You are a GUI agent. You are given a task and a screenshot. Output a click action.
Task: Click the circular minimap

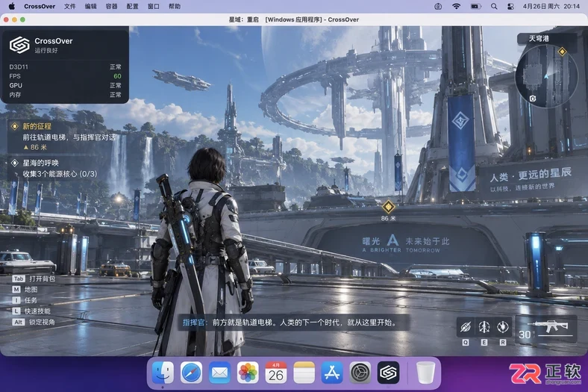(x=545, y=76)
